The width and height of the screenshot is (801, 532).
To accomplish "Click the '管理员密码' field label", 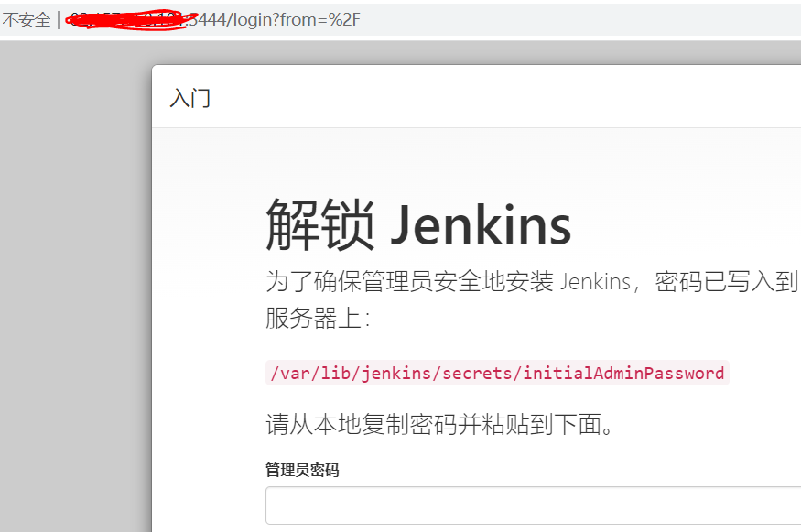I will (302, 470).
